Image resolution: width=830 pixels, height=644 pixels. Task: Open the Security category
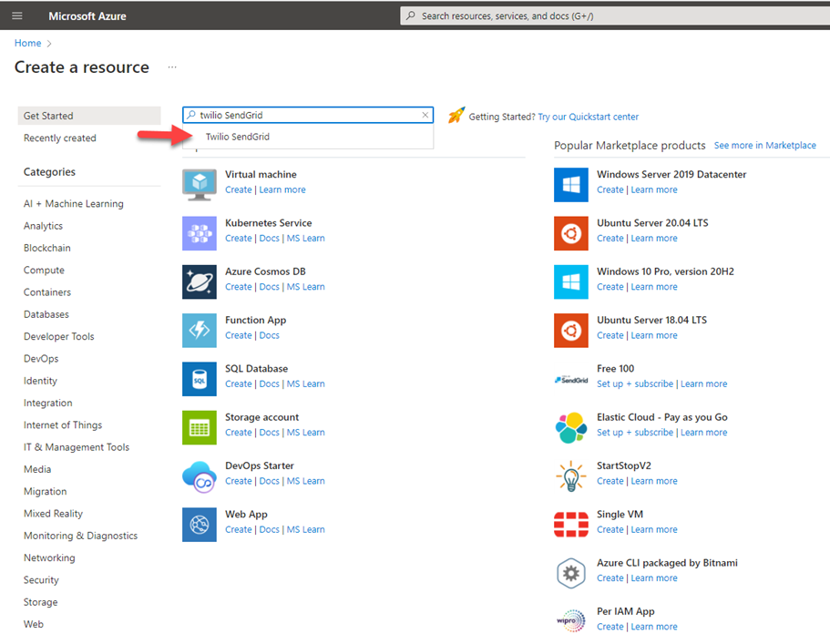[x=41, y=580]
